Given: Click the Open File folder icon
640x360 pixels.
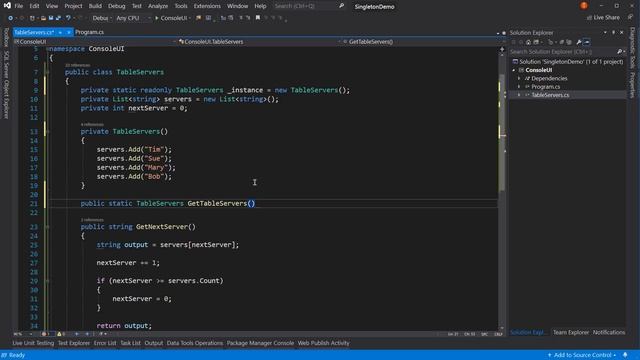Looking at the screenshot, I should click(x=43, y=18).
